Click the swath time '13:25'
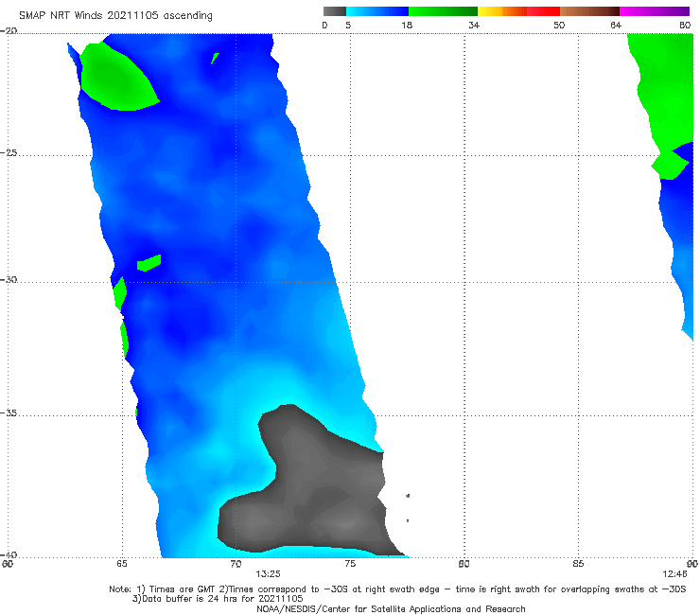The height and width of the screenshot is (615, 700). coord(268,574)
